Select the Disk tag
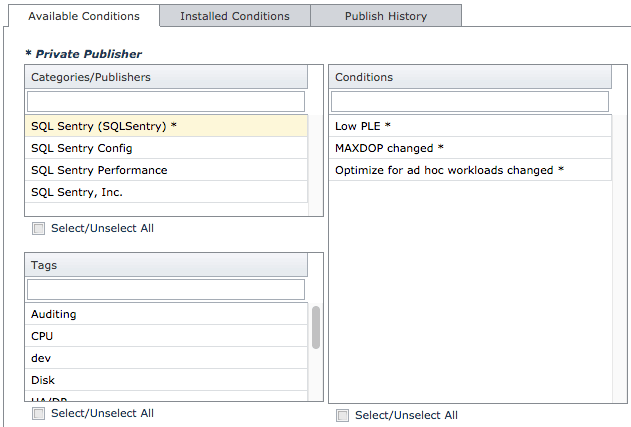The width and height of the screenshot is (631, 427). pos(166,380)
